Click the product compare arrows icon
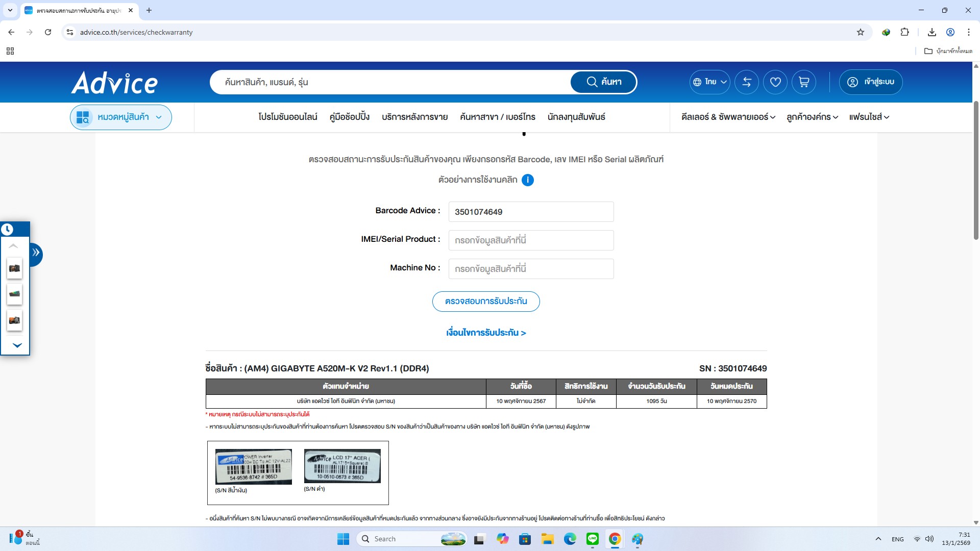980x551 pixels. 746,82
